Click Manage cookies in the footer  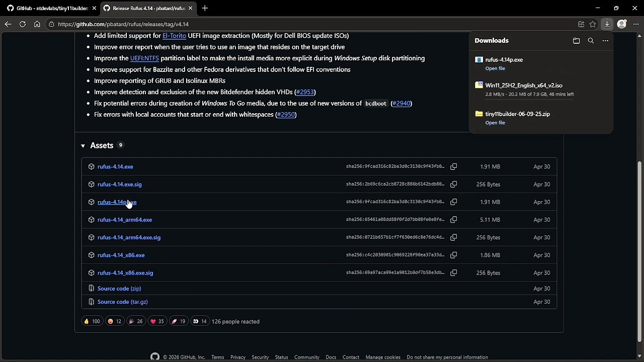point(383,357)
